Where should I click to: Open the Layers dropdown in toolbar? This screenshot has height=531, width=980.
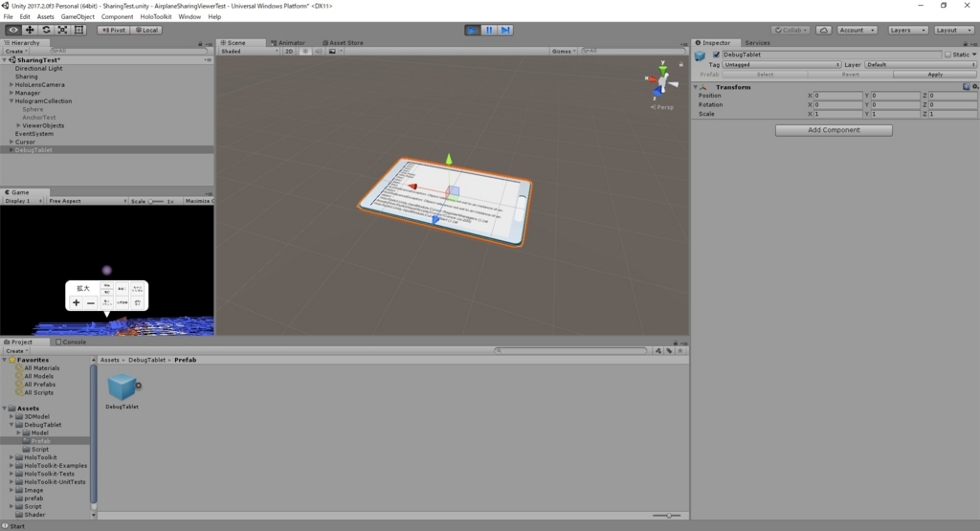pyautogui.click(x=907, y=30)
